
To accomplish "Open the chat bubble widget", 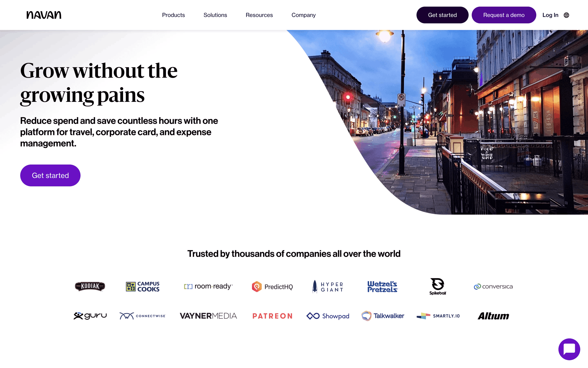I will point(569,349).
